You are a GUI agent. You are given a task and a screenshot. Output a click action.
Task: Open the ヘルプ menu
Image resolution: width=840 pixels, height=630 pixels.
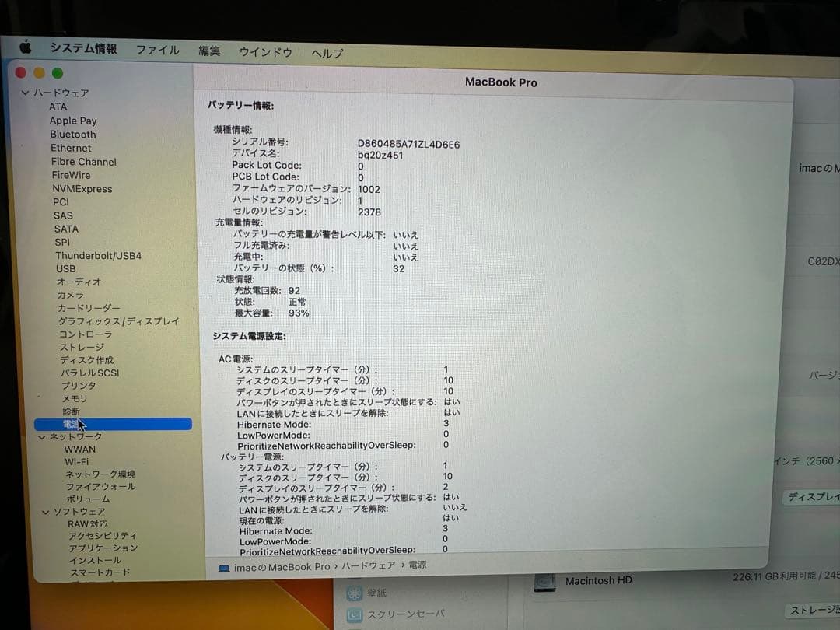click(x=326, y=52)
